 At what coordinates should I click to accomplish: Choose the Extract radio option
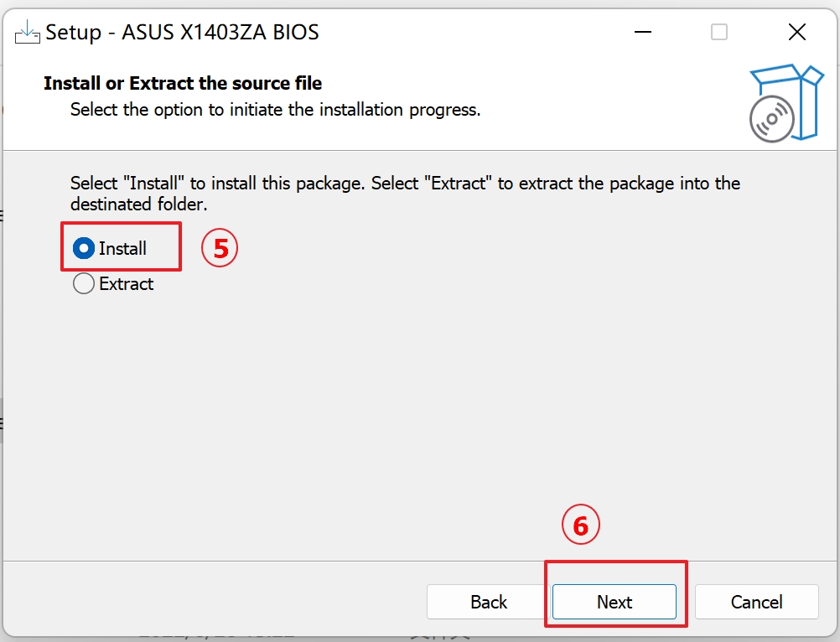[x=84, y=284]
